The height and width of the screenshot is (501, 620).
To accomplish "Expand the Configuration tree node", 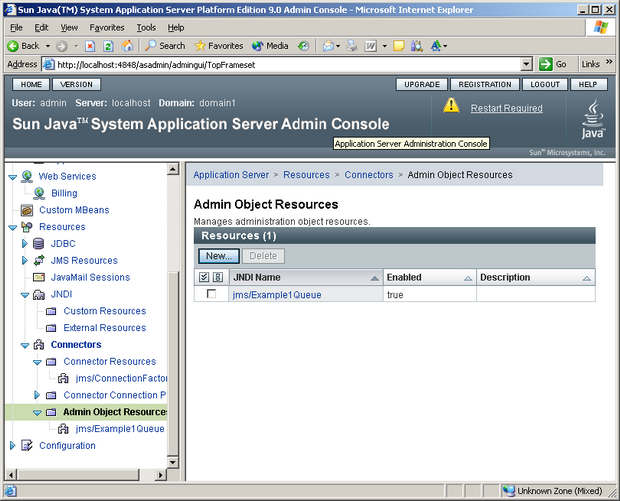I will point(12,446).
